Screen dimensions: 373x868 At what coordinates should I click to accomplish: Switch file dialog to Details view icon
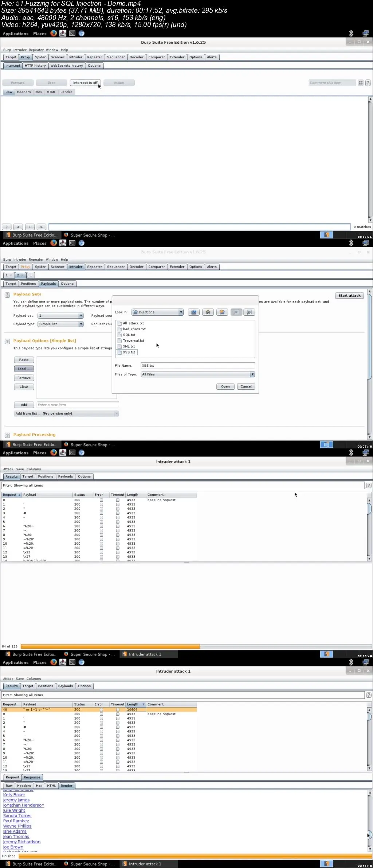[x=249, y=312]
